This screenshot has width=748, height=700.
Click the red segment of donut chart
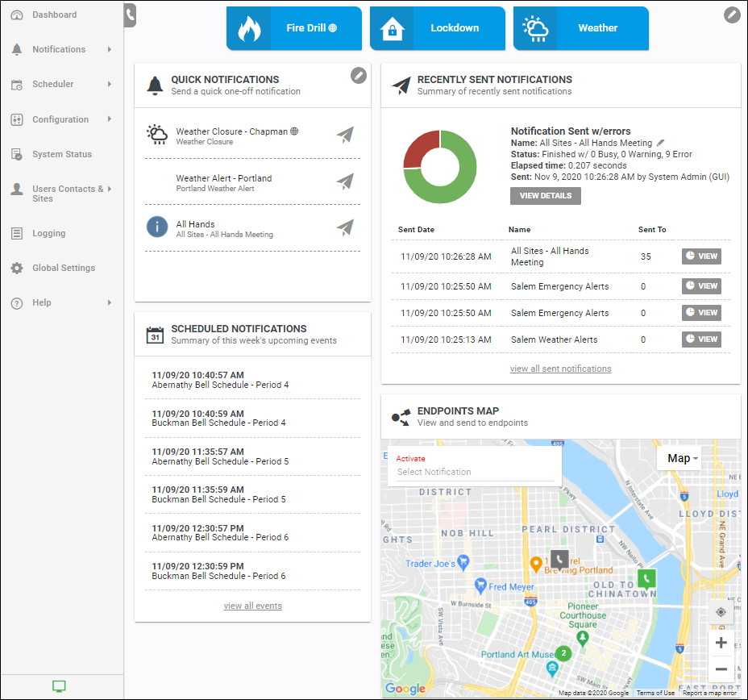tap(418, 145)
